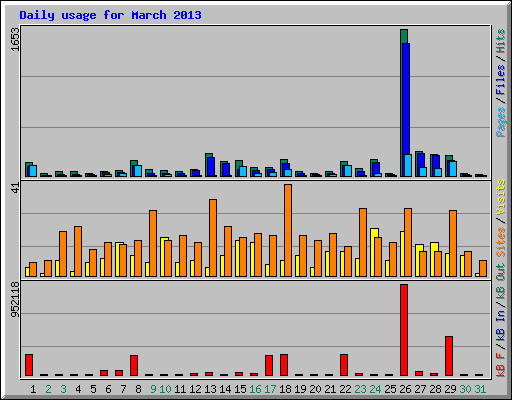Click the 41 axis label
The image size is (512, 400).
tap(15, 188)
